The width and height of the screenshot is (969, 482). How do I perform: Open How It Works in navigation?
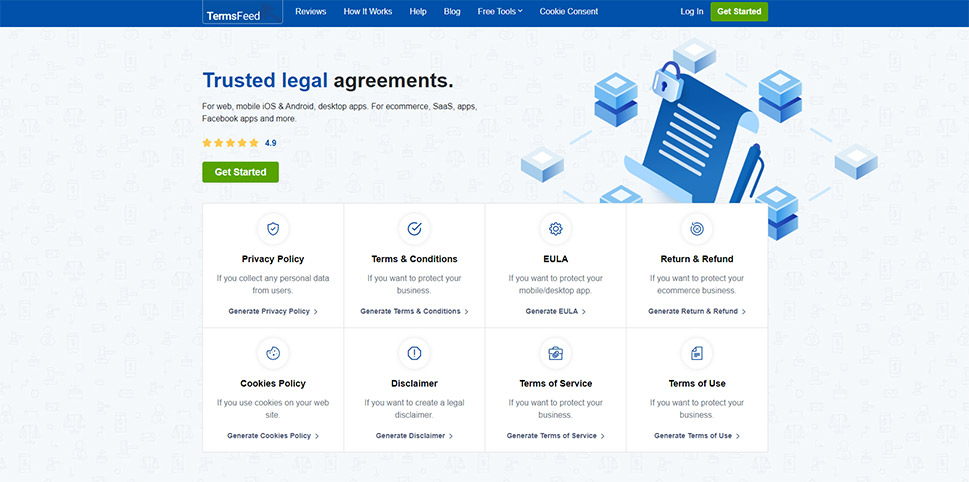368,11
